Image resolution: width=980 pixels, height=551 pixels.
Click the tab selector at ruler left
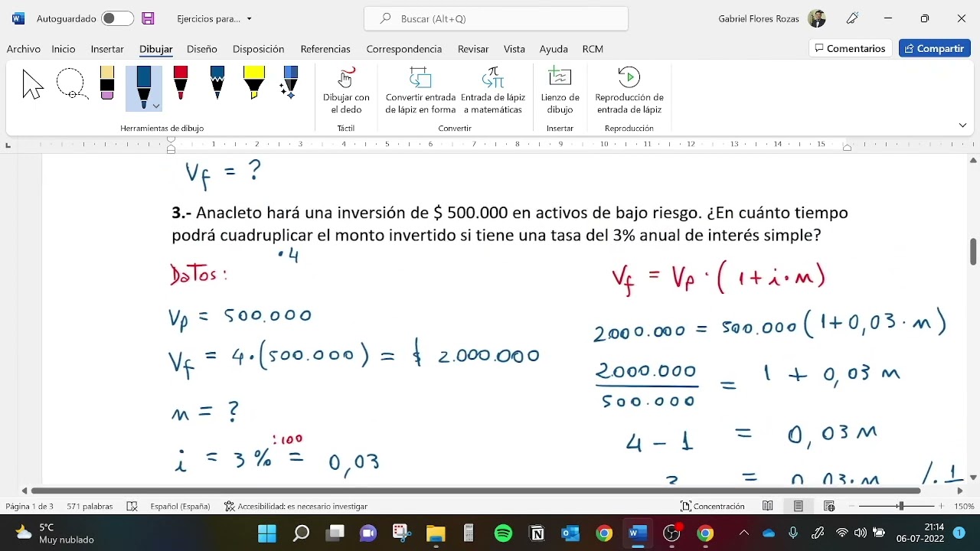point(8,145)
